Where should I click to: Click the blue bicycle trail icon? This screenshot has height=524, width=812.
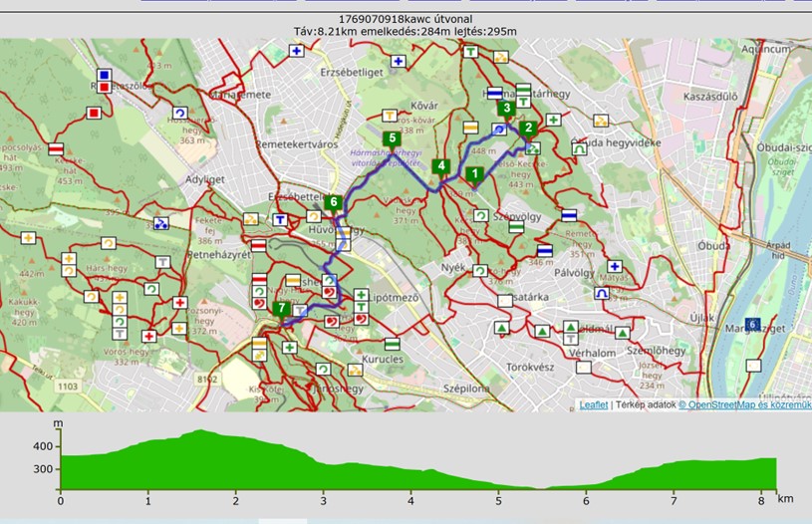[161, 224]
